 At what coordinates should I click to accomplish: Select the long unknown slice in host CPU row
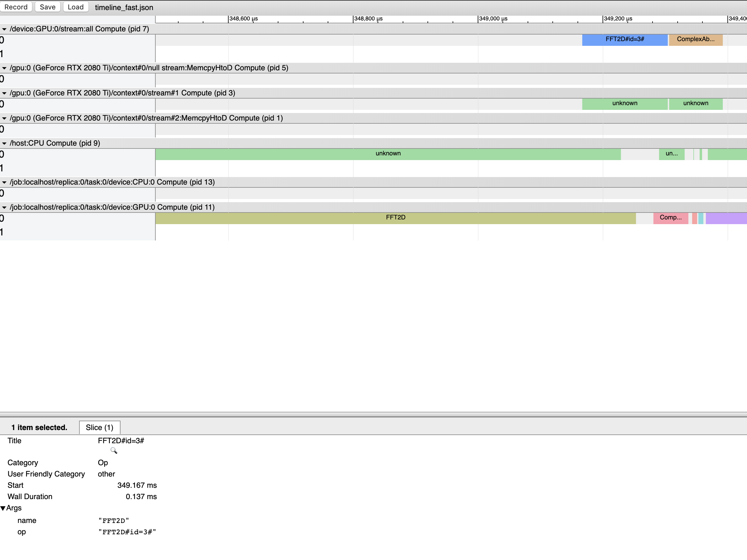click(388, 154)
